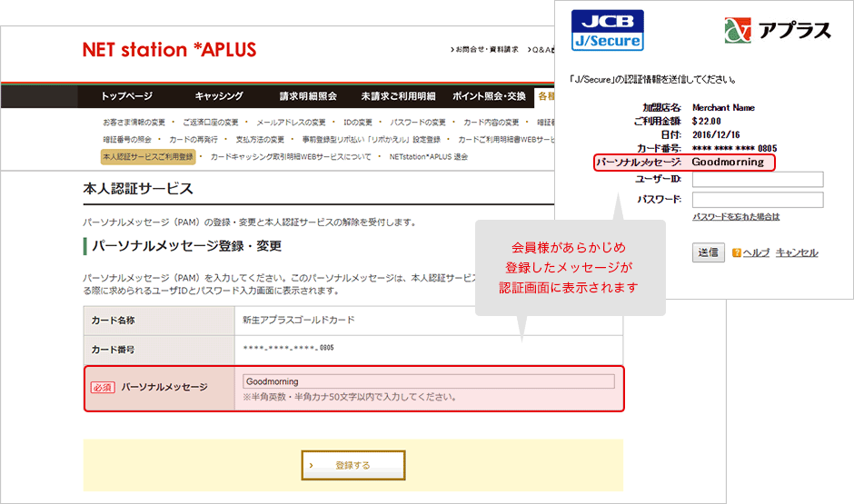Open the ポイント照会・交換 menu item
Screen dimensions: 854x504
489,96
